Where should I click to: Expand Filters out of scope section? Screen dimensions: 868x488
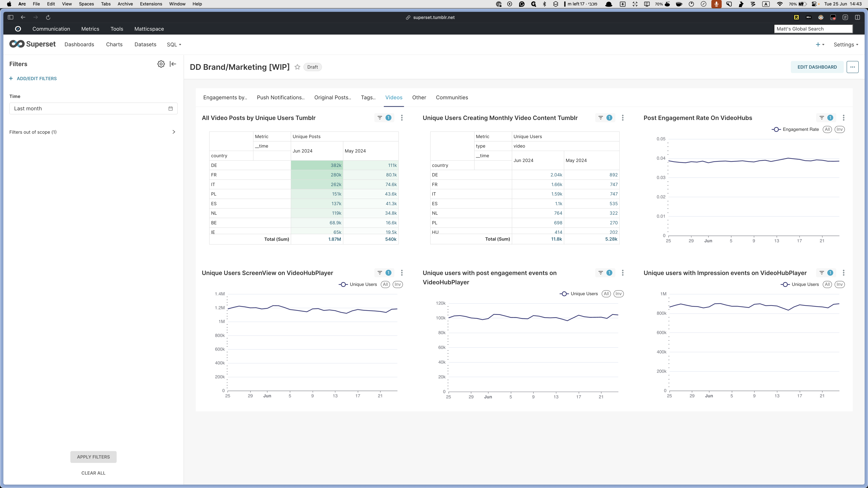click(174, 132)
